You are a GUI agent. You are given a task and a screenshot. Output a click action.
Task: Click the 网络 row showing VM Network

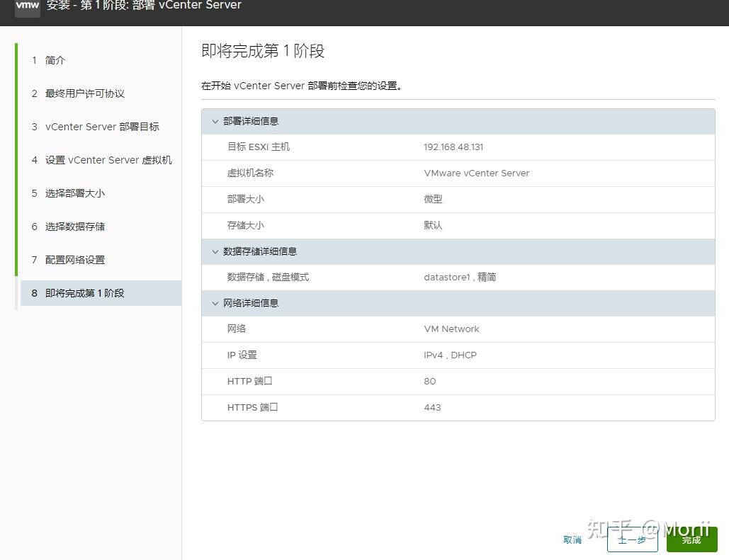[x=451, y=328]
